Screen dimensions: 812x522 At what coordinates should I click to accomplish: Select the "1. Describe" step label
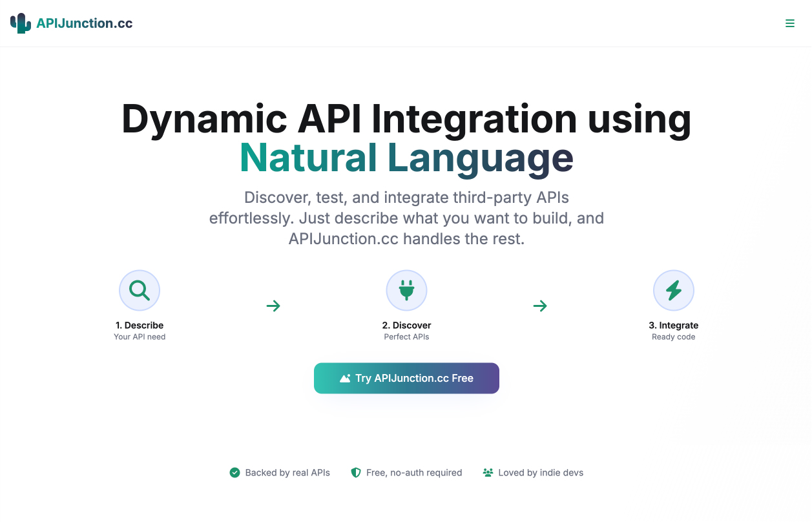tap(140, 326)
